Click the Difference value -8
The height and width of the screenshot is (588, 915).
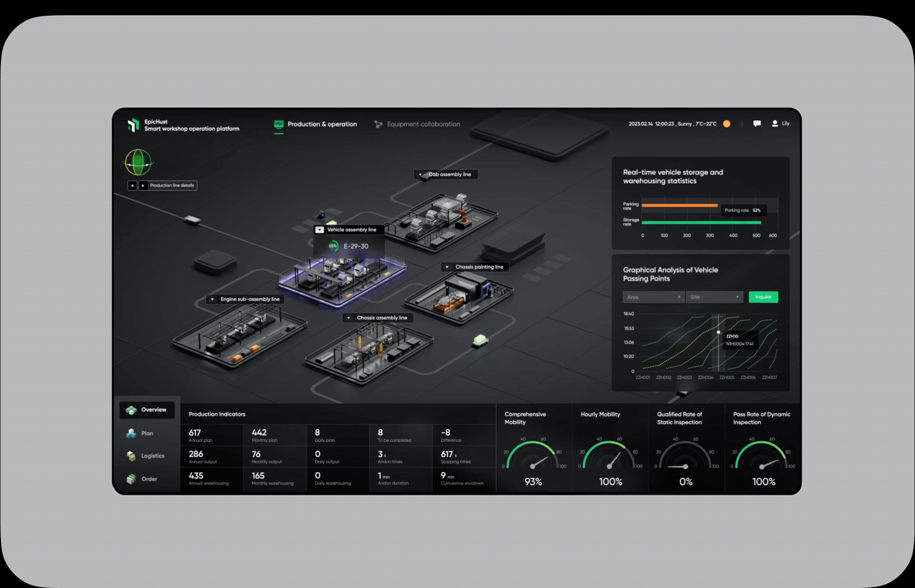446,433
